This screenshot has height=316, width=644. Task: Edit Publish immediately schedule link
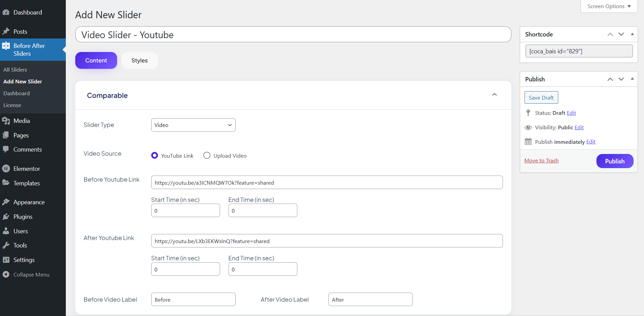[591, 142]
